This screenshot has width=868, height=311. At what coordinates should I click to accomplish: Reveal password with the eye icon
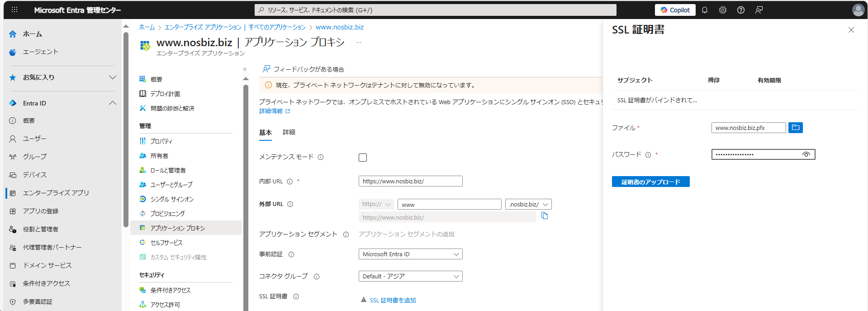click(x=806, y=154)
